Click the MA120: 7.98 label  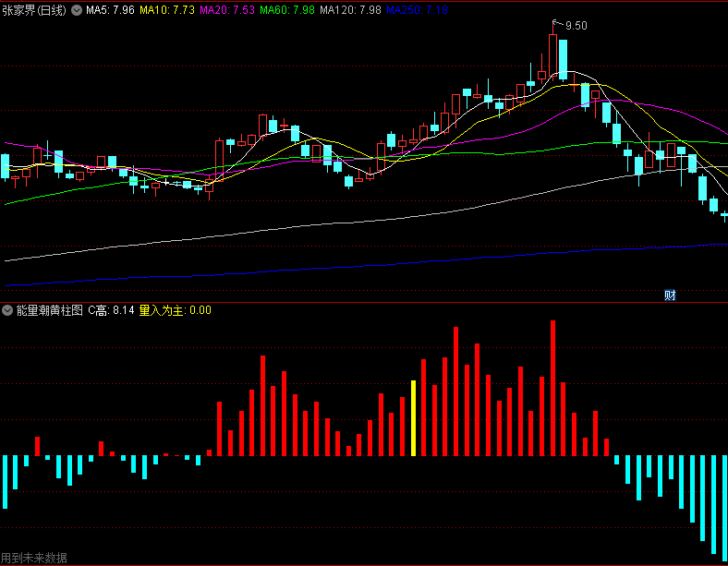coord(350,10)
